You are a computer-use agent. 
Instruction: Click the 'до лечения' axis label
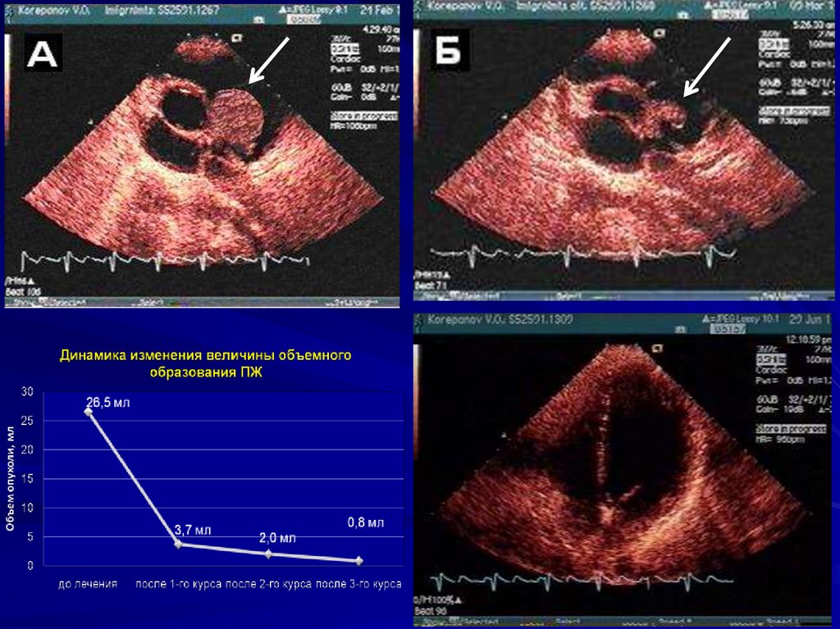point(88,583)
